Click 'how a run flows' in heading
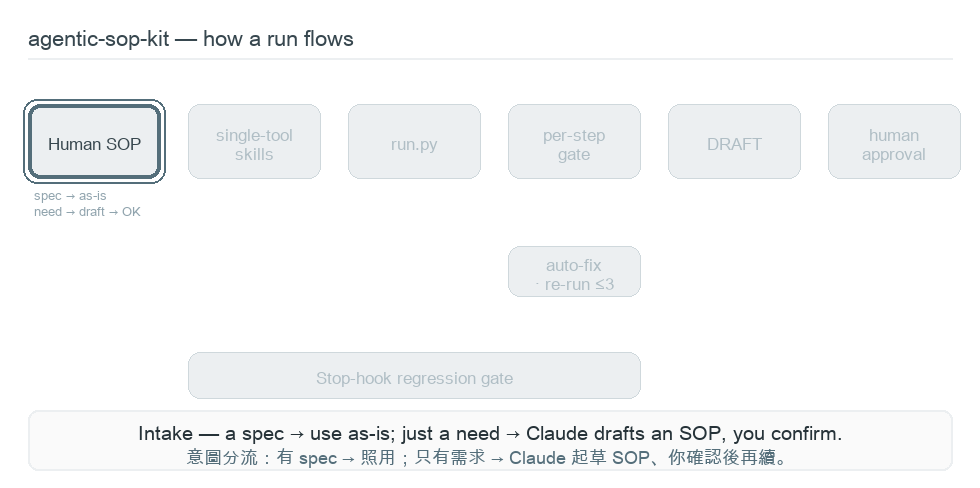This screenshot has width=980, height=488. point(278,39)
